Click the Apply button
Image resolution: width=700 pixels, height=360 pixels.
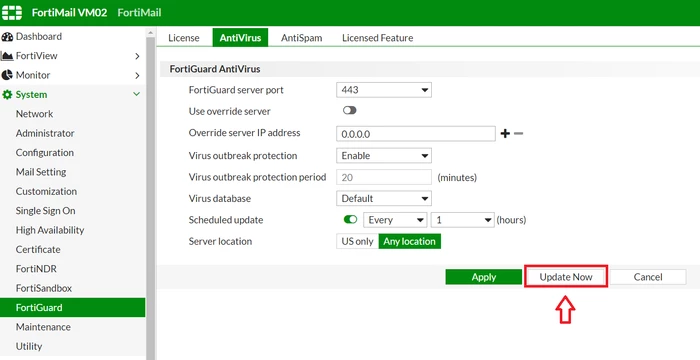(483, 277)
